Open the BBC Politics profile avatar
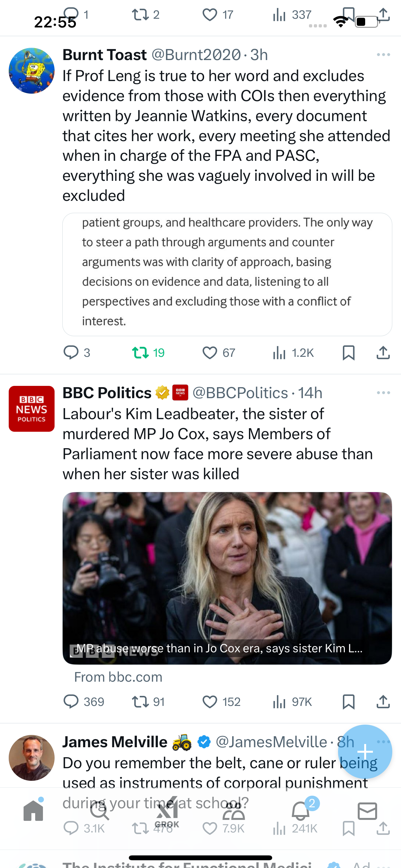This screenshot has width=401, height=868. [32, 409]
